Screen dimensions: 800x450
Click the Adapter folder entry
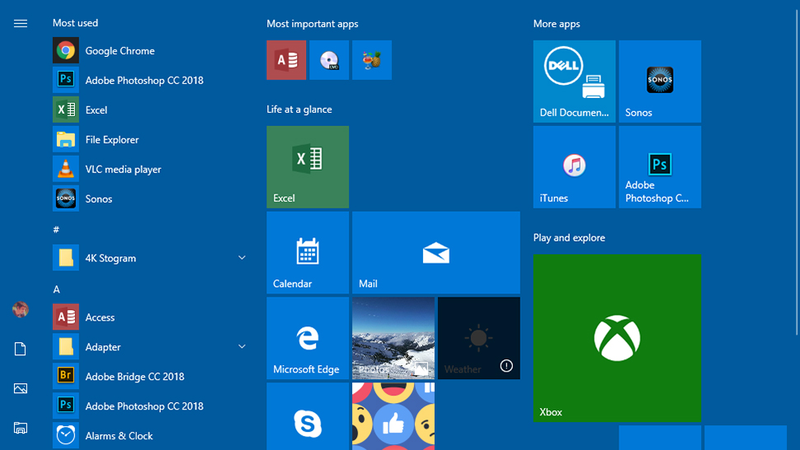(151, 346)
